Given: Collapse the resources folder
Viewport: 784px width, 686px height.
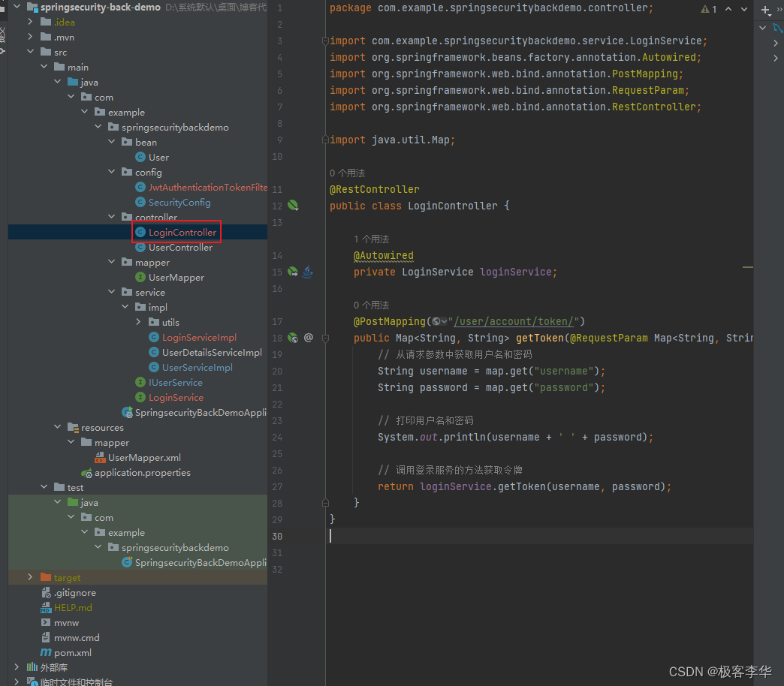Looking at the screenshot, I should (x=58, y=427).
